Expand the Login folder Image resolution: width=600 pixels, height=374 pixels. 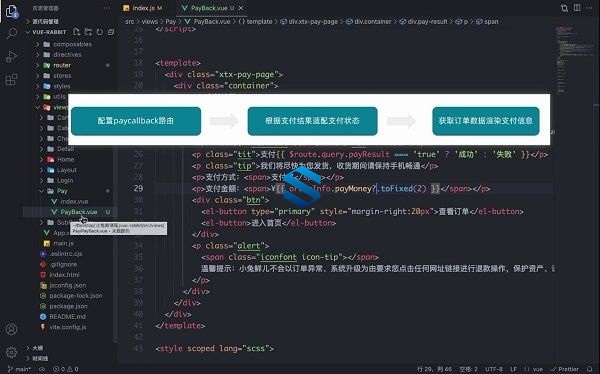coord(41,180)
